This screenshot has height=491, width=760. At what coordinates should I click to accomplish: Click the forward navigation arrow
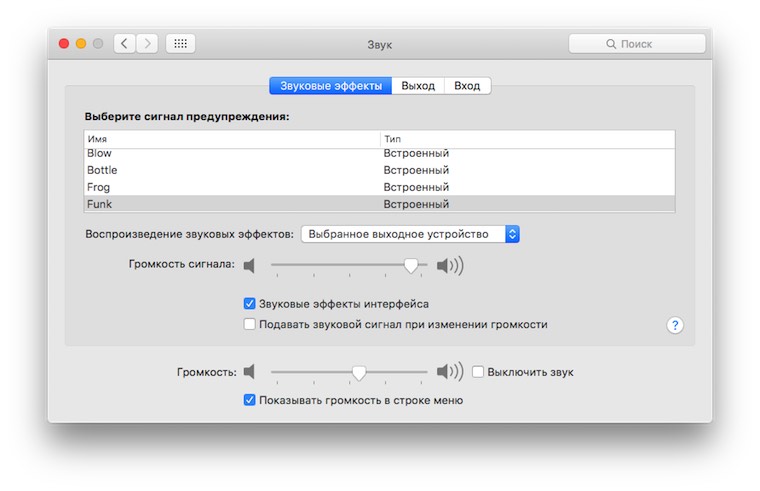tap(148, 44)
